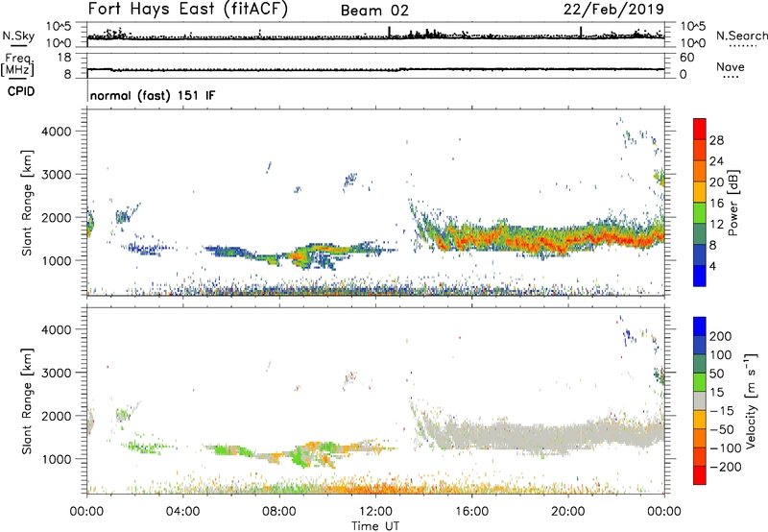Screen dimensions: 768x532
Task: Click the green velocity patch near 09:00
Action: [298, 456]
